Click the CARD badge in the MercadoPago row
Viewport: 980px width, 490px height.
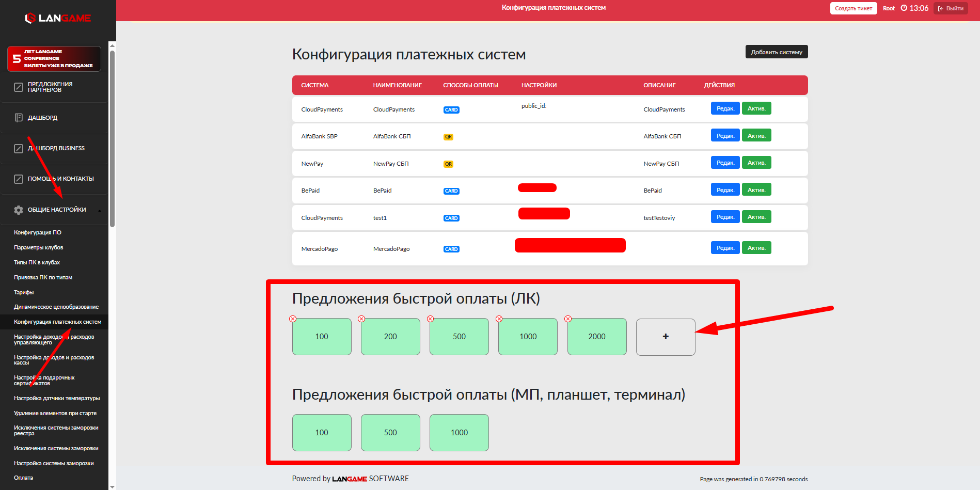click(451, 249)
